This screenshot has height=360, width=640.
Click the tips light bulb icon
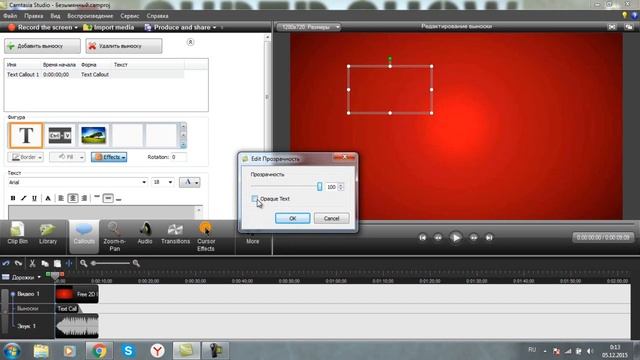[x=624, y=15]
